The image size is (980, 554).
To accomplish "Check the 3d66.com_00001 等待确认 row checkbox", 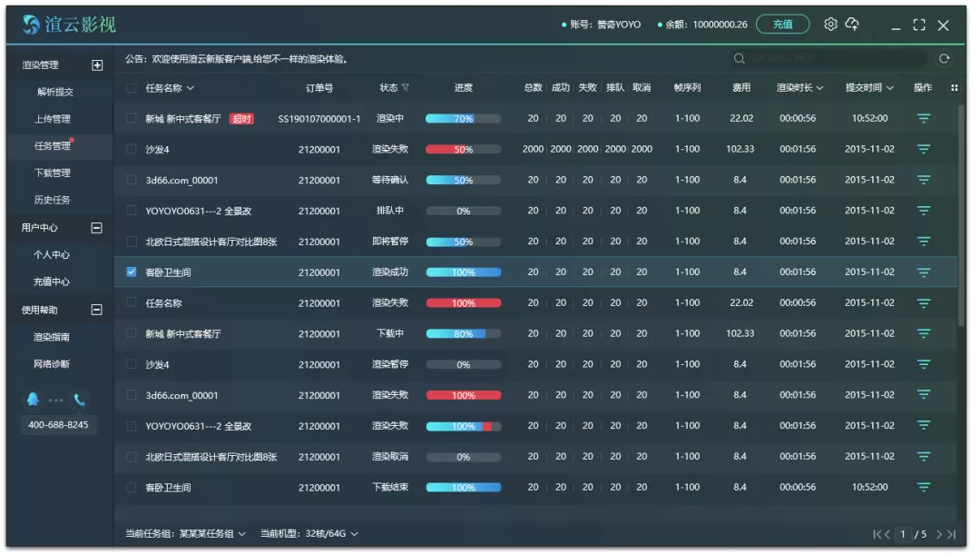I will point(132,180).
